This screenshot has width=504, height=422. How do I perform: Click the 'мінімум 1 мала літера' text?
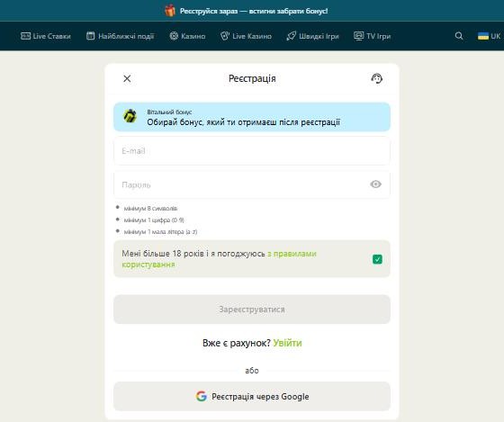point(160,231)
